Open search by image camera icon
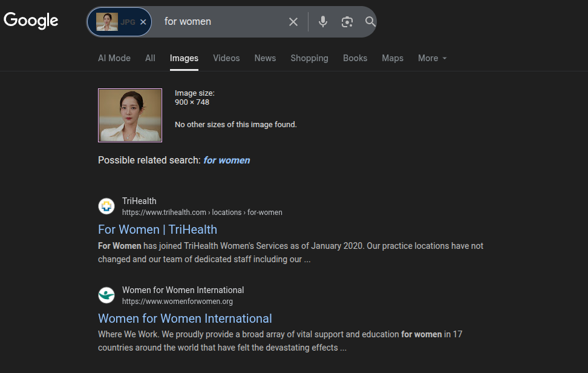Screen dimensions: 588x373 [x=347, y=22]
